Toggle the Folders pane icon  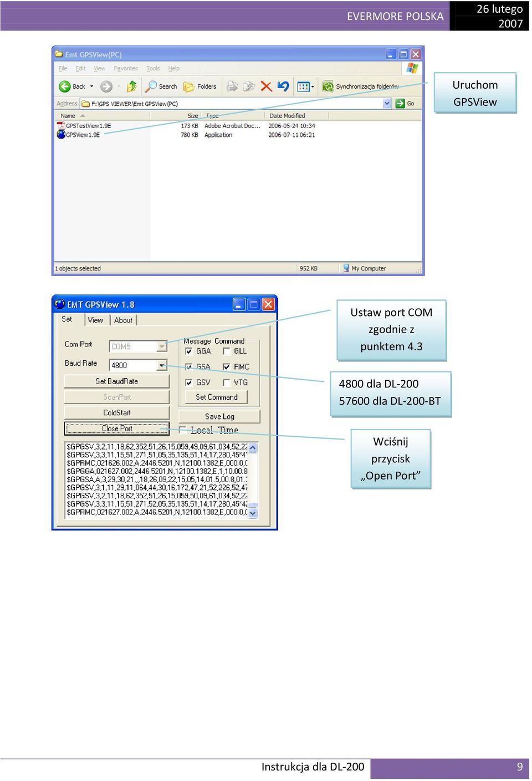pyautogui.click(x=189, y=86)
